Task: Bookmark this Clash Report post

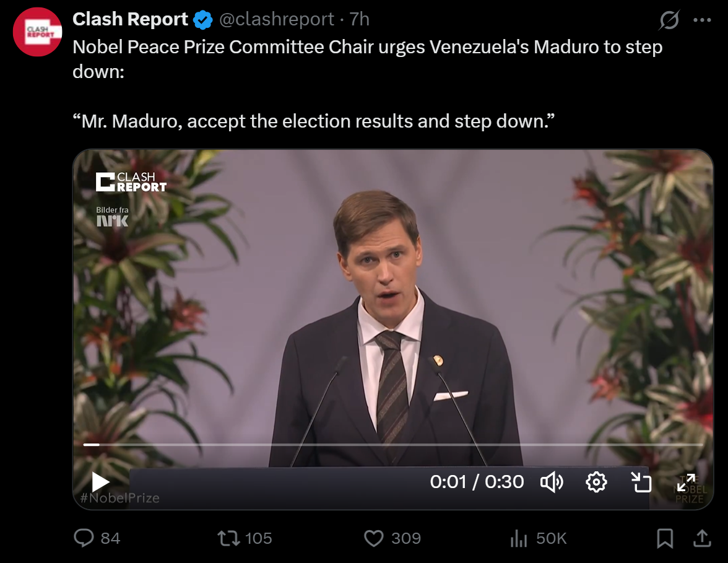Action: [x=665, y=538]
